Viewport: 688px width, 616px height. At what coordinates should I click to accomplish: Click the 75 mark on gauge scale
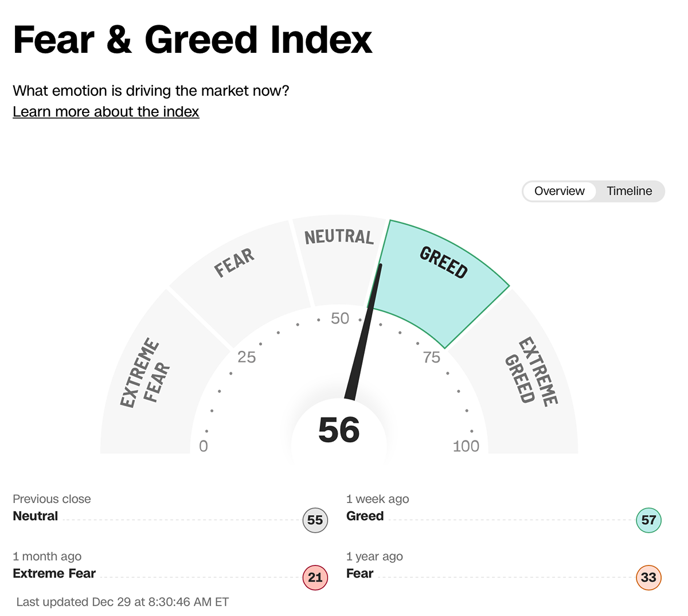(432, 357)
